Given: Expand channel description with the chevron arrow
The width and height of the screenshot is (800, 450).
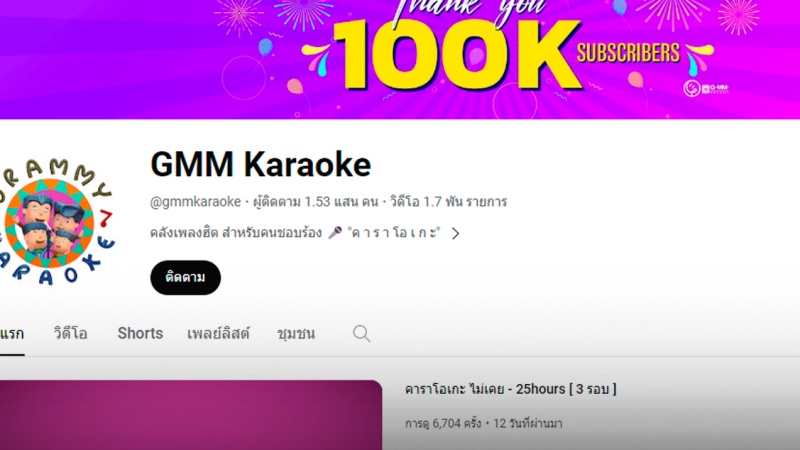Looking at the screenshot, I should [x=455, y=233].
